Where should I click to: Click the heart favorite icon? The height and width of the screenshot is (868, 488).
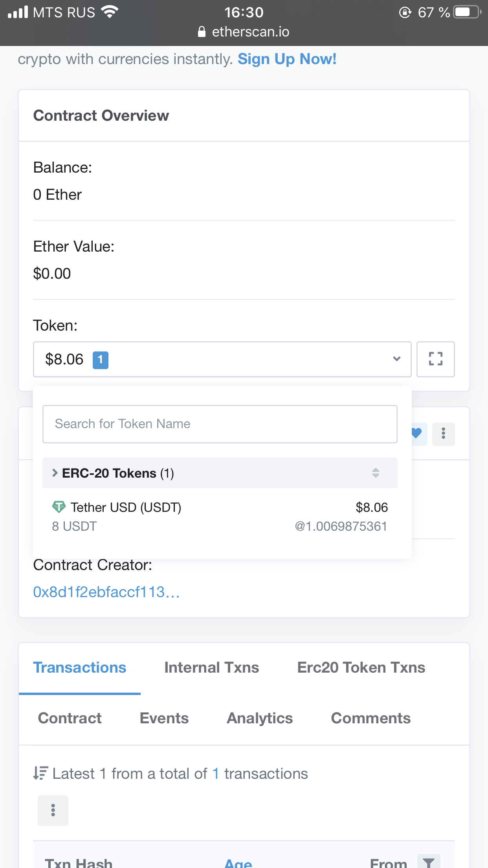pyautogui.click(x=418, y=434)
